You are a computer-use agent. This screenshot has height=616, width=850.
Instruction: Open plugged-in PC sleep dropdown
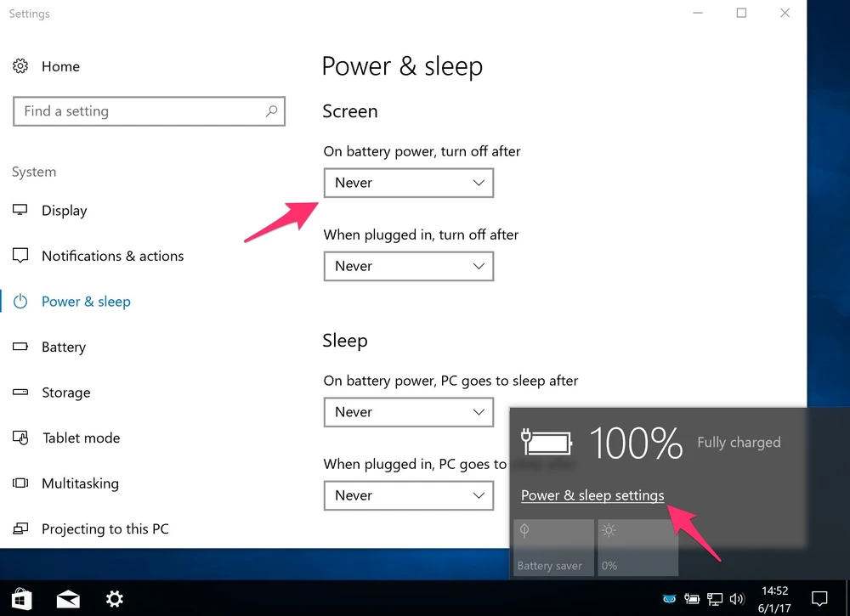click(408, 495)
